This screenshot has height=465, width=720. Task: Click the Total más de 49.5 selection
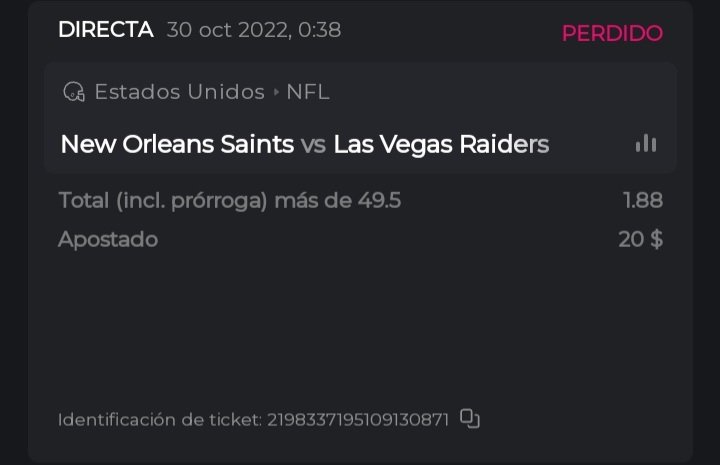230,200
